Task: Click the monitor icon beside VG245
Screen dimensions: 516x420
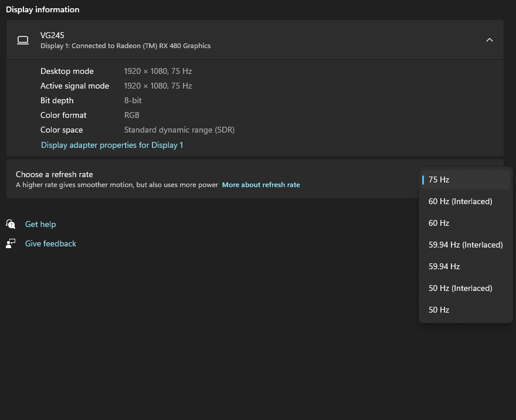Action: [x=23, y=40]
